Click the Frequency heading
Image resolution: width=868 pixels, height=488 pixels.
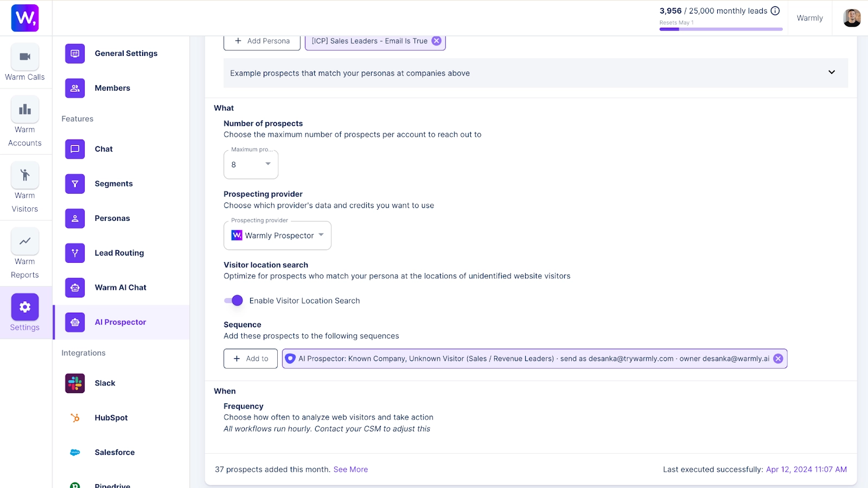pos(244,406)
